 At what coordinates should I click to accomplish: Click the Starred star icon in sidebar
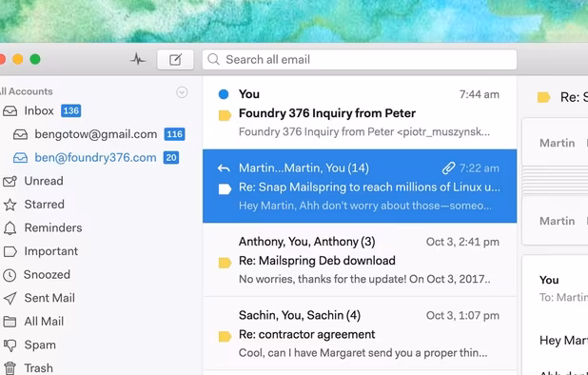point(10,205)
